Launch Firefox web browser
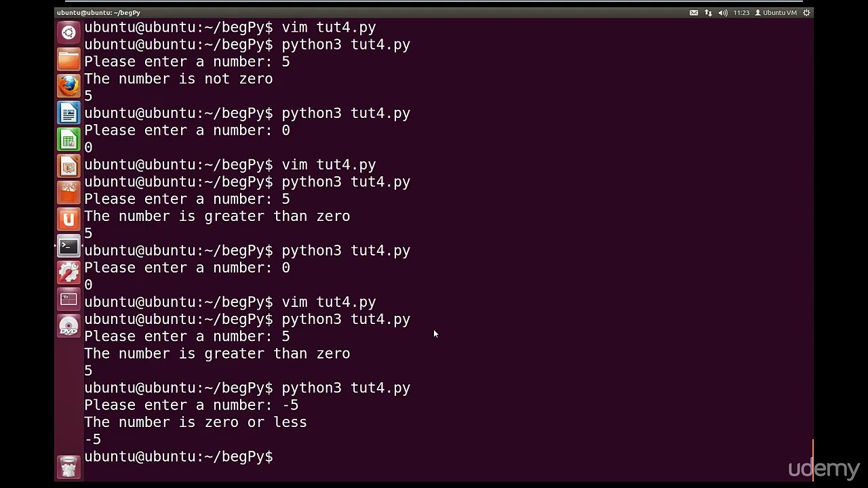The height and width of the screenshot is (488, 868). pos(68,86)
